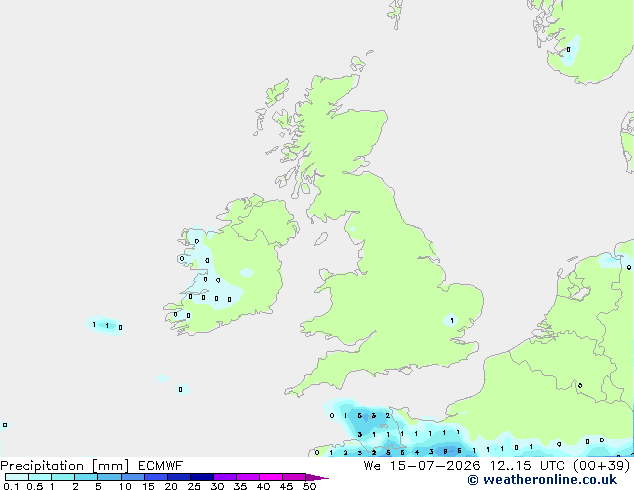The image size is (634, 490).
Task: Click the '12..15 UTC' time range text
Action: tap(527, 466)
